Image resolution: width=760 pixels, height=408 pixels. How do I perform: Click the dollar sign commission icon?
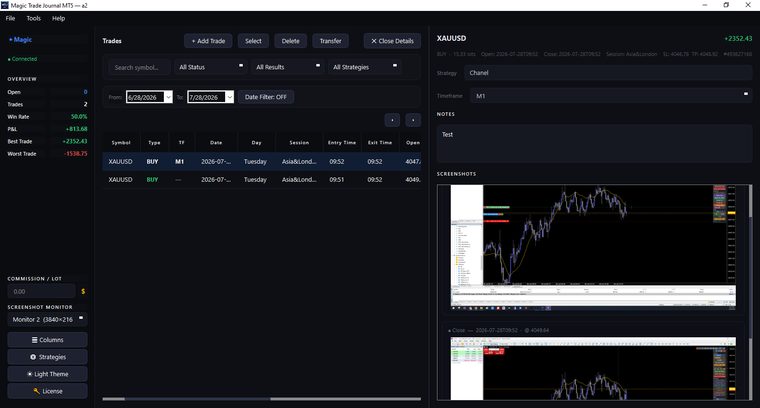(x=83, y=291)
